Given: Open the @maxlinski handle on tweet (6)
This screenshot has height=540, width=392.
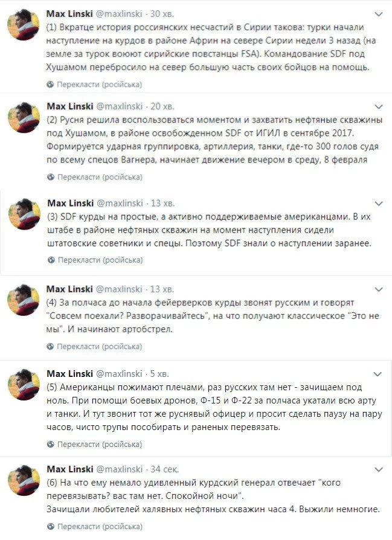Looking at the screenshot, I should click(120, 469).
